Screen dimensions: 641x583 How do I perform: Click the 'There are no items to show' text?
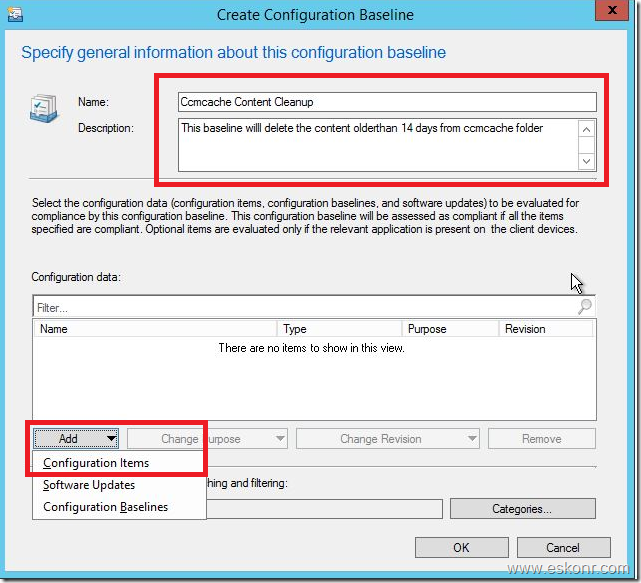pyautogui.click(x=312, y=348)
